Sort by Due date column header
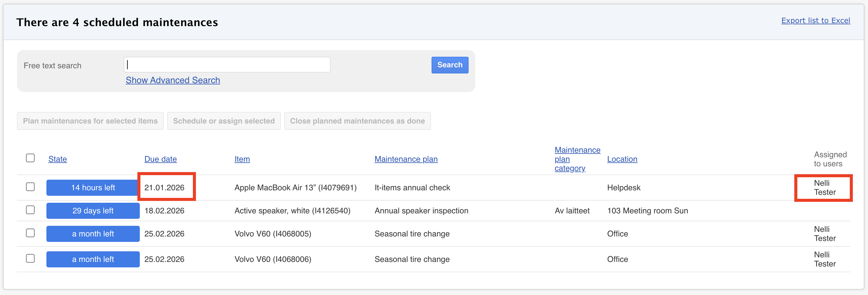 click(160, 159)
